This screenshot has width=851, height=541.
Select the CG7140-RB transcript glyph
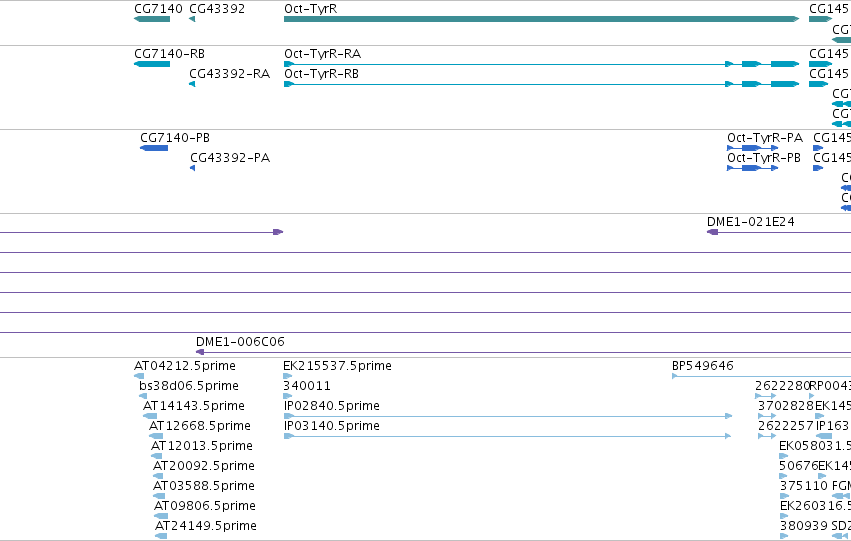click(x=152, y=64)
